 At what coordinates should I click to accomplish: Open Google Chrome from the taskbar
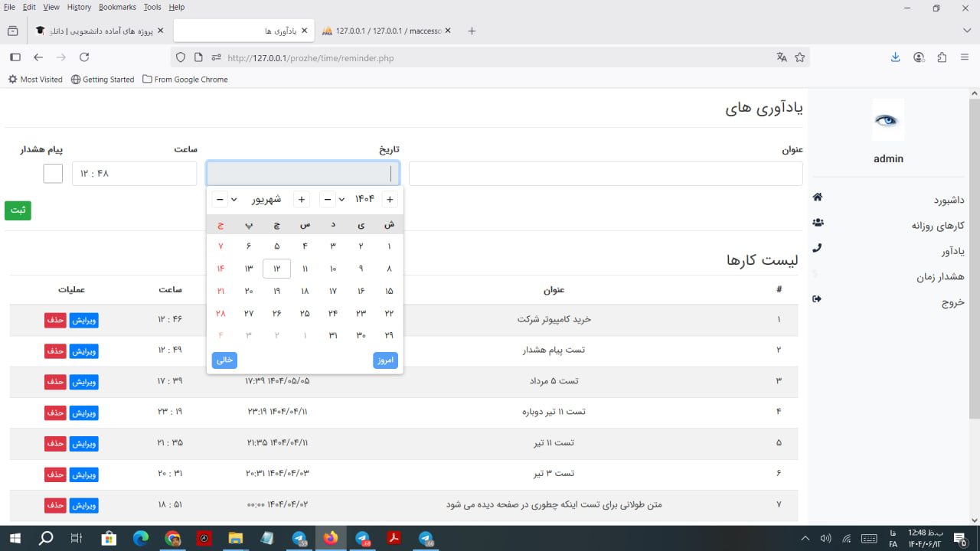[172, 539]
